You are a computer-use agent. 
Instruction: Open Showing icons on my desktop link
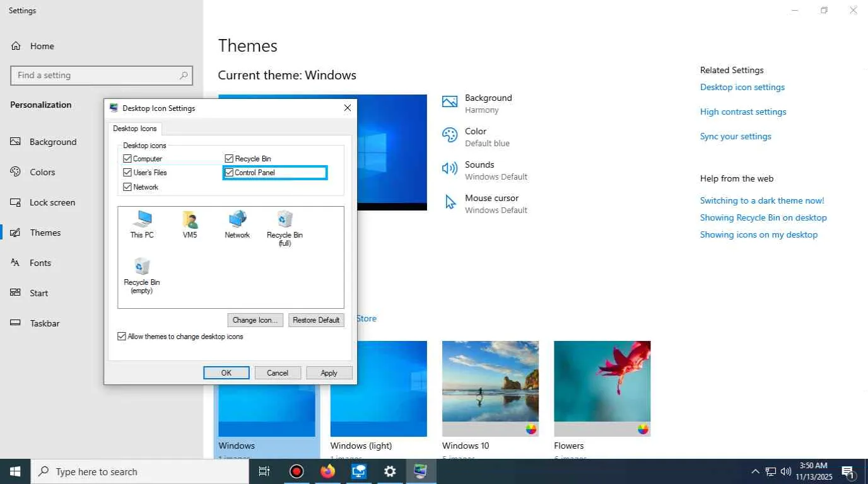tap(759, 234)
